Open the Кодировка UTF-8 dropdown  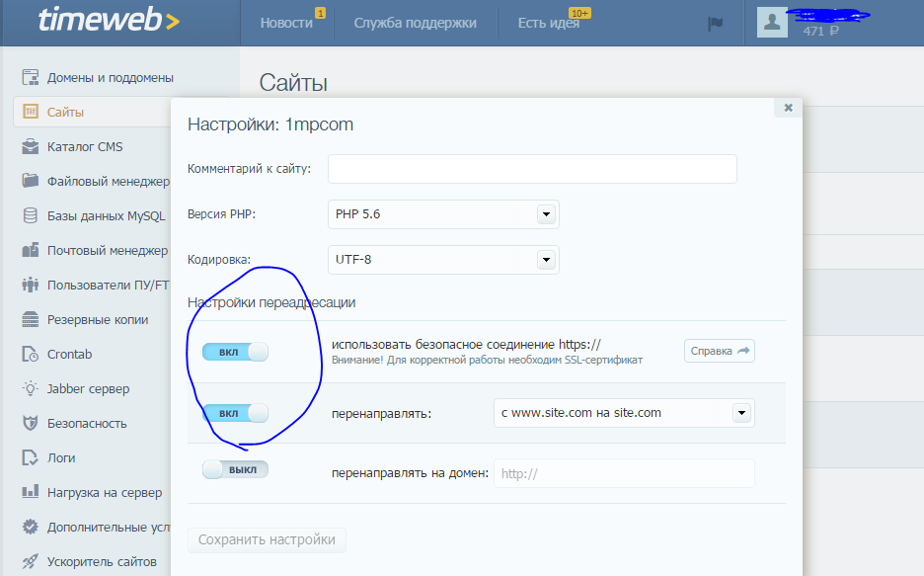443,260
